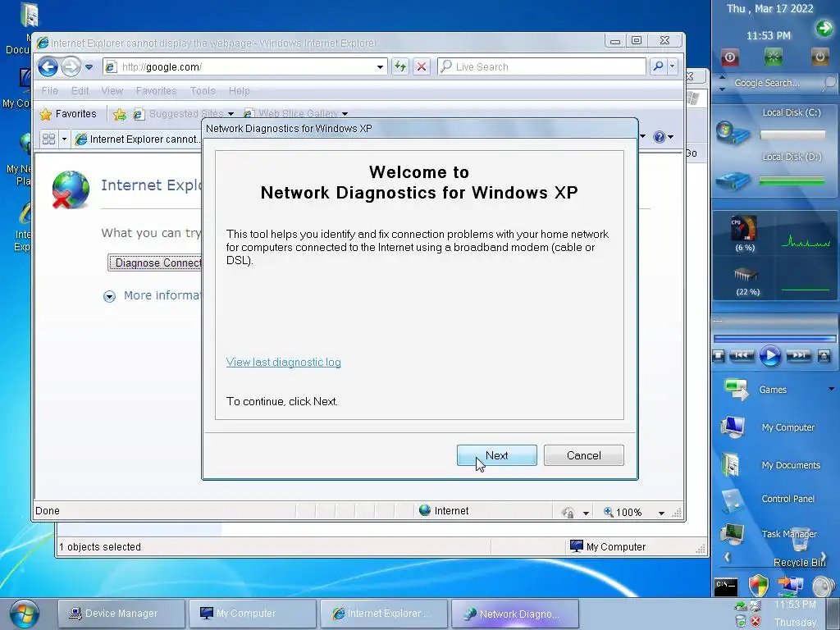Switch to Device Manager taskbar button
840x630 pixels.
121,614
